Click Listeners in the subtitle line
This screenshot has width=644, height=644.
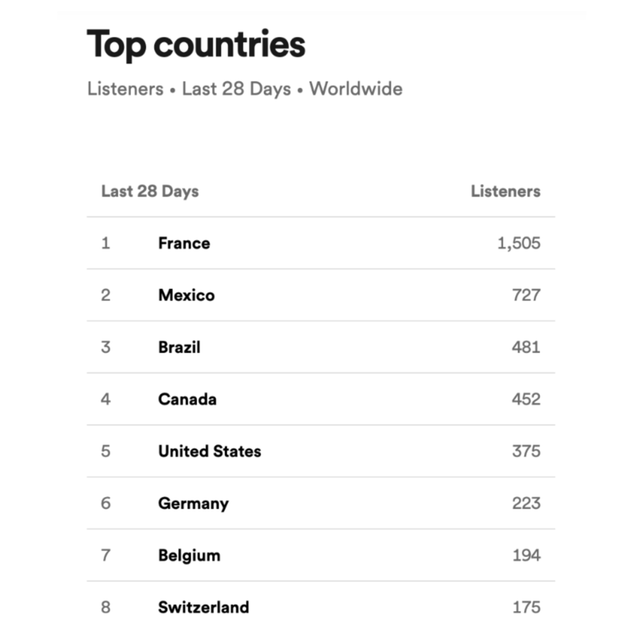[125, 89]
